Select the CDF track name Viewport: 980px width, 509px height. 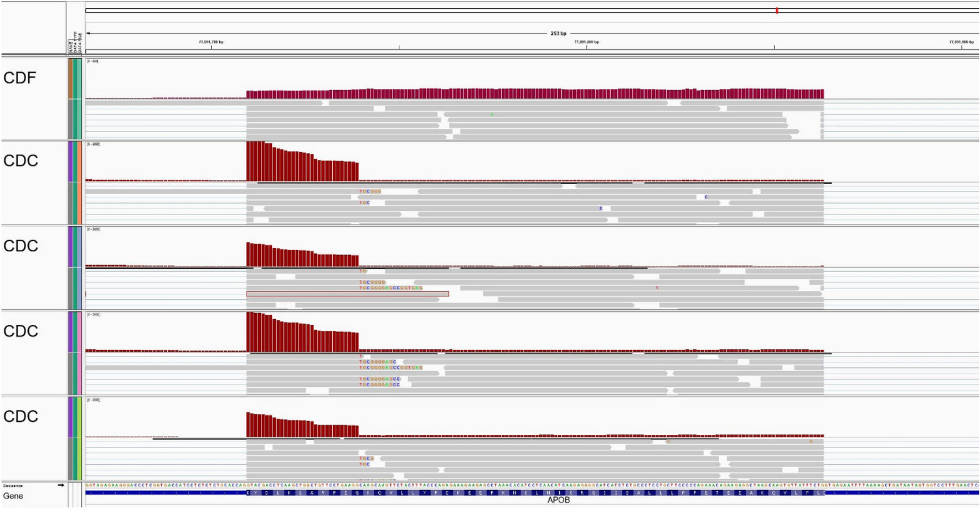[x=20, y=78]
